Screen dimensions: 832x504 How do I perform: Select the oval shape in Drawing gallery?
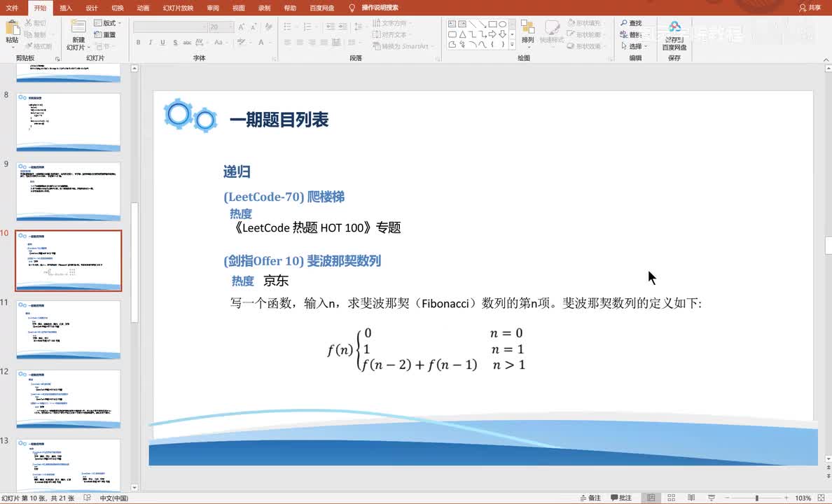tap(502, 24)
